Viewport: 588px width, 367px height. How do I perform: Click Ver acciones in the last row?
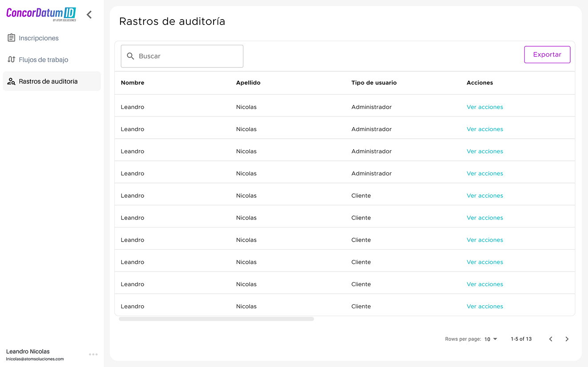click(485, 307)
